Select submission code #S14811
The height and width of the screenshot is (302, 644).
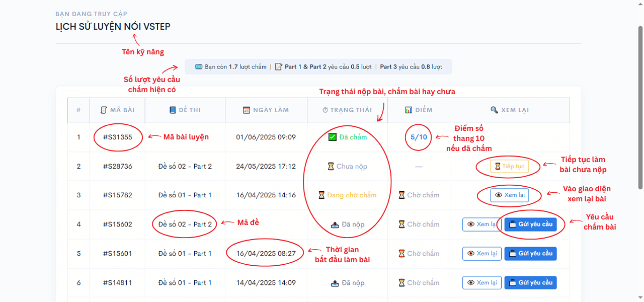click(x=118, y=282)
